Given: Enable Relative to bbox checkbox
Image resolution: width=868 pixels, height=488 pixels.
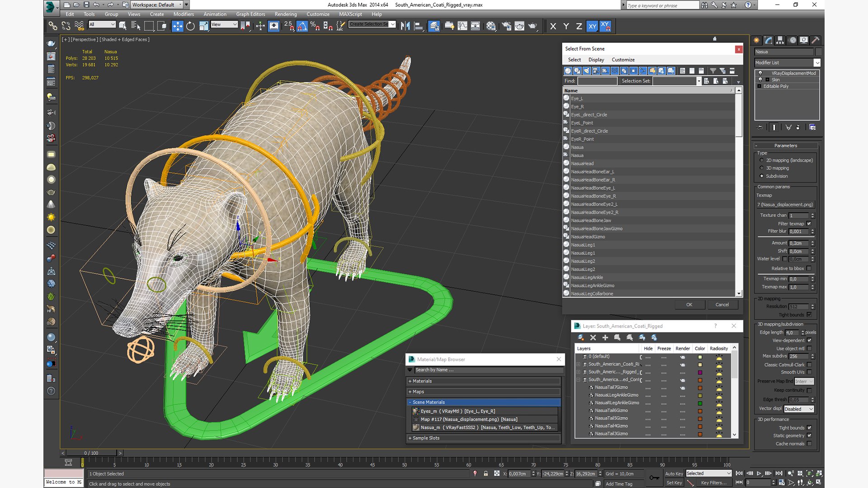Looking at the screenshot, I should point(809,268).
